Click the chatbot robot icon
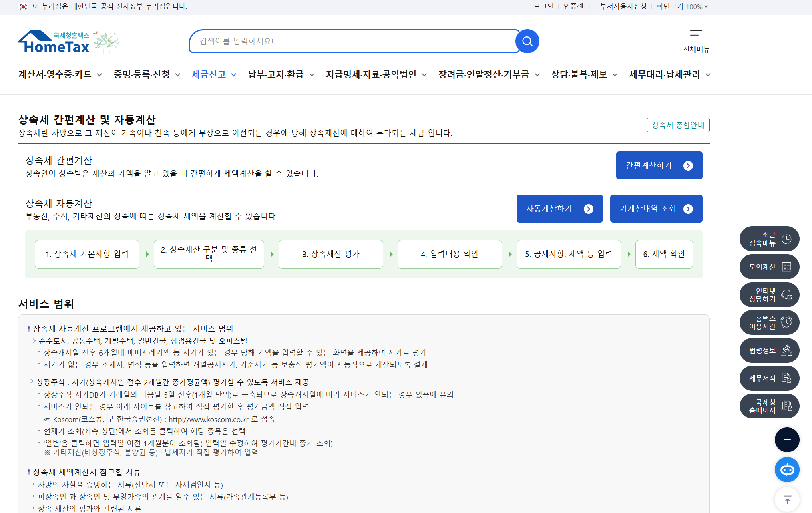Viewport: 812px width, 513px height. (x=787, y=469)
